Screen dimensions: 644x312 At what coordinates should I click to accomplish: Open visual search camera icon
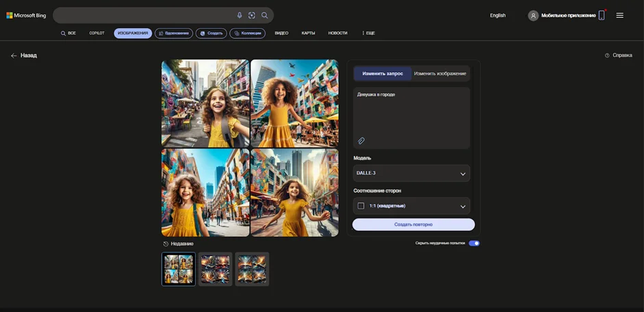tap(252, 15)
